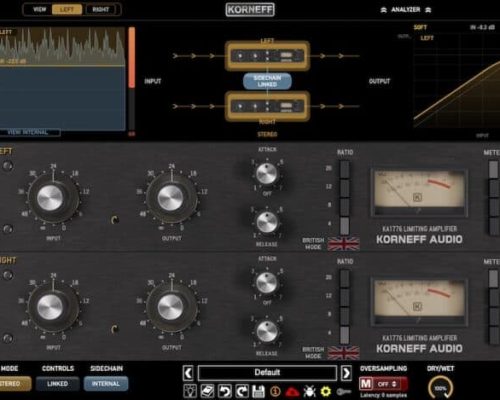Select ratio 12 on right channel
This screenshot has width=500, height=400.
345,297
